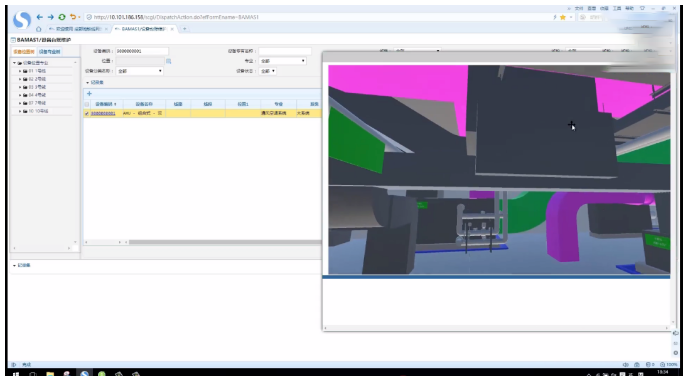The width and height of the screenshot is (689, 380).
Task: Click the orange restore-closed-tab arrow
Action: (x=73, y=17)
